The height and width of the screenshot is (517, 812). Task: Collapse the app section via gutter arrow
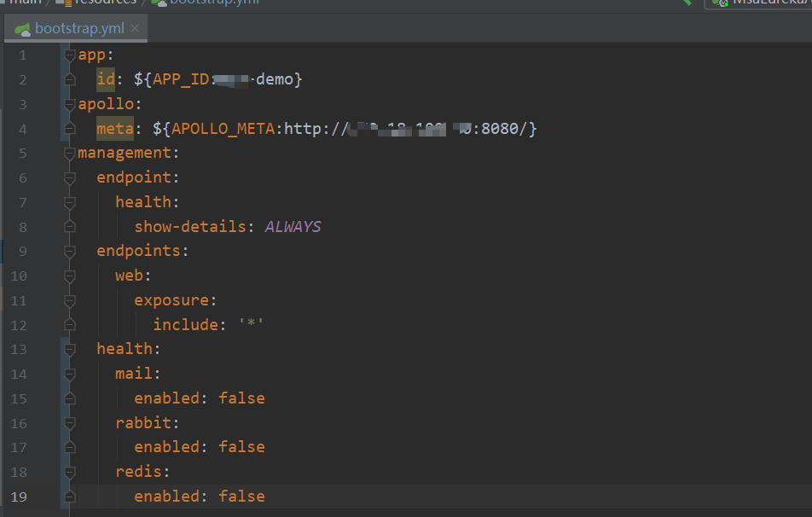68,54
